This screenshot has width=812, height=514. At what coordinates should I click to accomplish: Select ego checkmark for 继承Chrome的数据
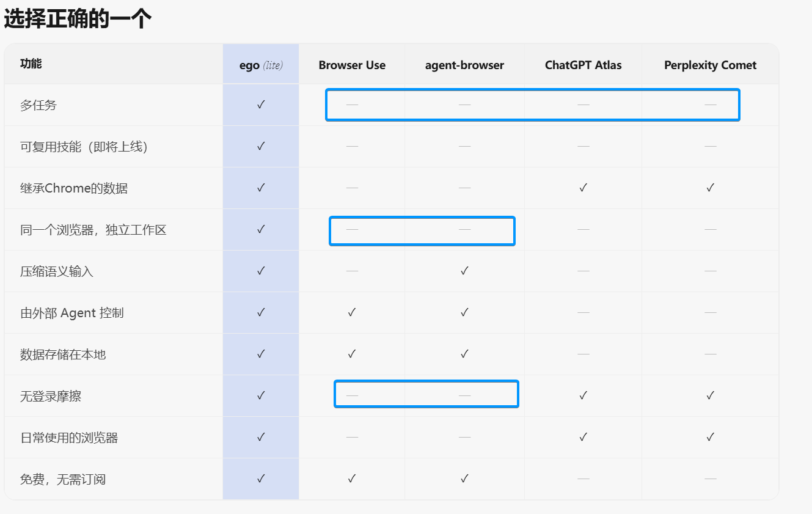point(261,188)
